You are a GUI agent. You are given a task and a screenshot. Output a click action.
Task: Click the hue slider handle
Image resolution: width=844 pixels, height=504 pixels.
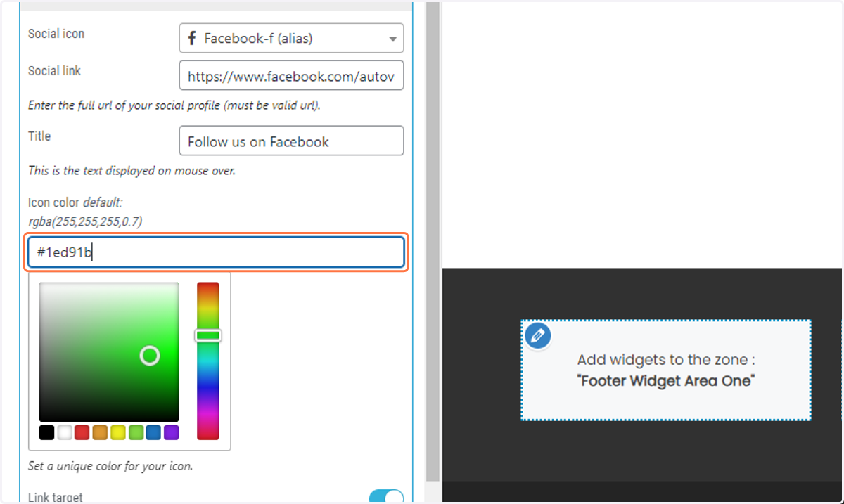click(208, 336)
